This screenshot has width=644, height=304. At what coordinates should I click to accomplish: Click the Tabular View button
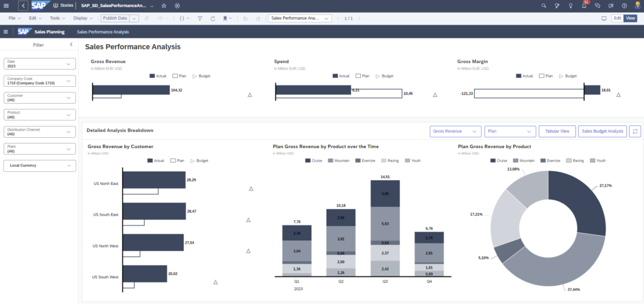coord(557,131)
